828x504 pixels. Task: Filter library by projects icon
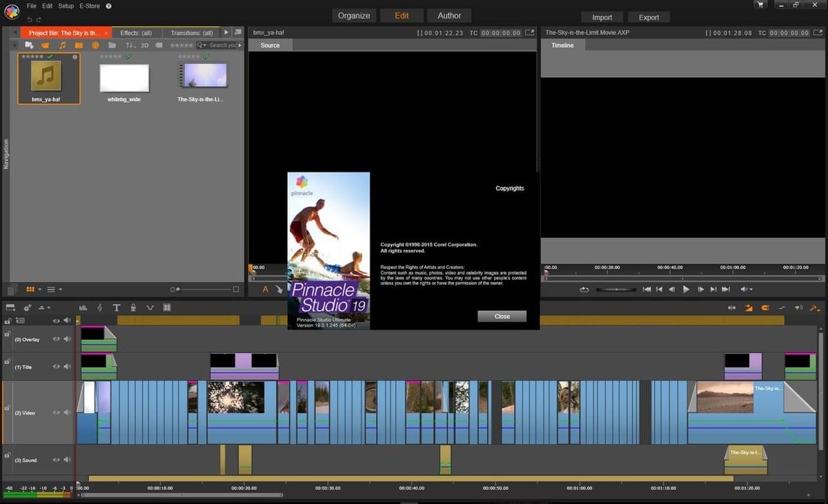pyautogui.click(x=95, y=46)
